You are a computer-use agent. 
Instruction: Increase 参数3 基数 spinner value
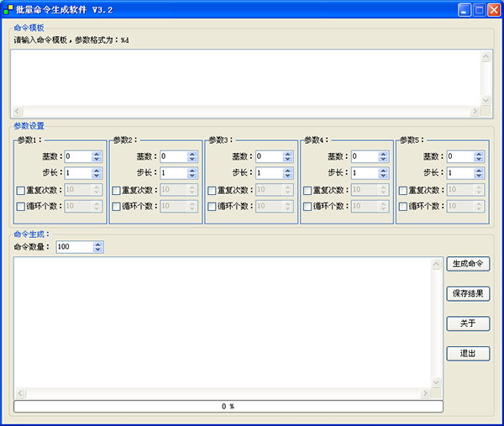click(288, 153)
